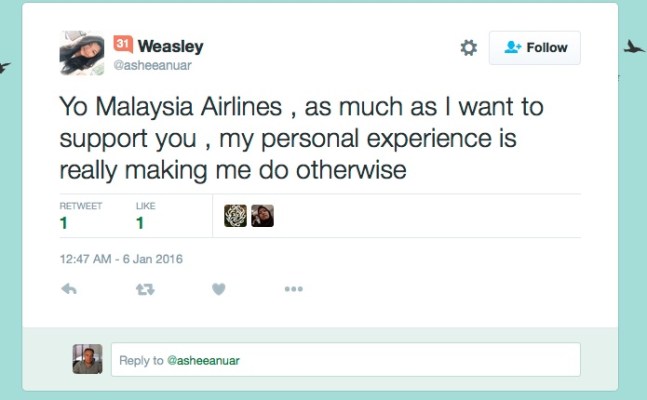Click the bird silhouette on the left edge

(x=4, y=68)
